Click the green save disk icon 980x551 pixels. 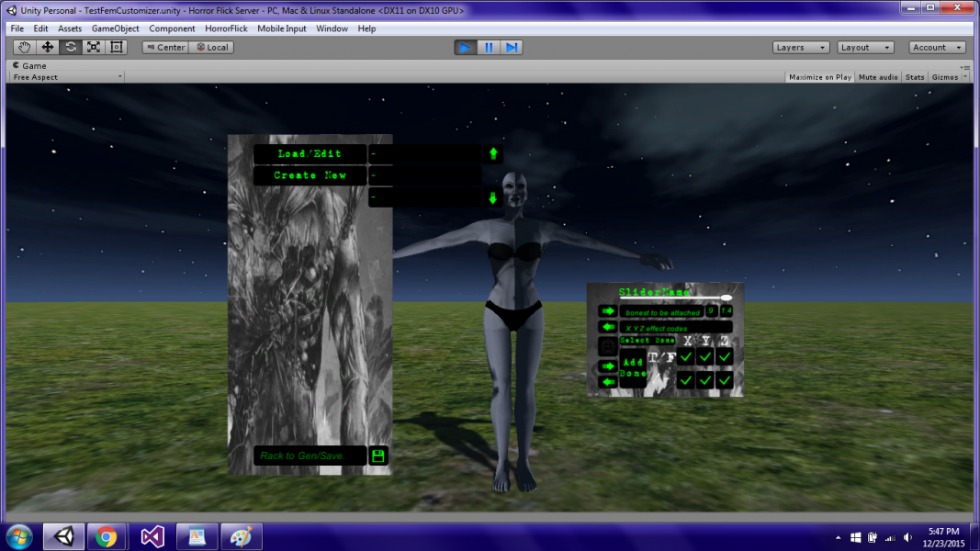[x=377, y=455]
